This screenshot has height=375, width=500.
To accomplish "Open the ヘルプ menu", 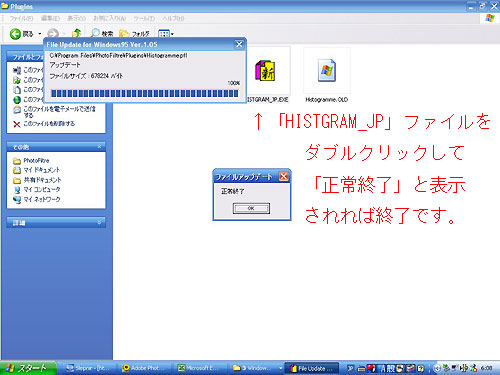I will pos(173,18).
